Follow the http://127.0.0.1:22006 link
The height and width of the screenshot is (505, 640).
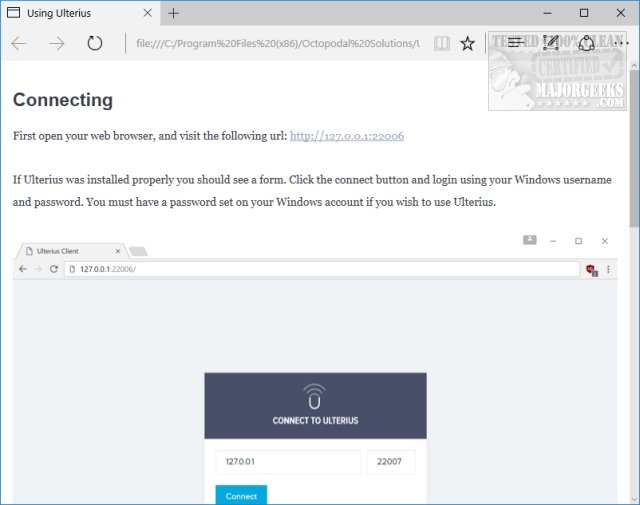click(347, 136)
